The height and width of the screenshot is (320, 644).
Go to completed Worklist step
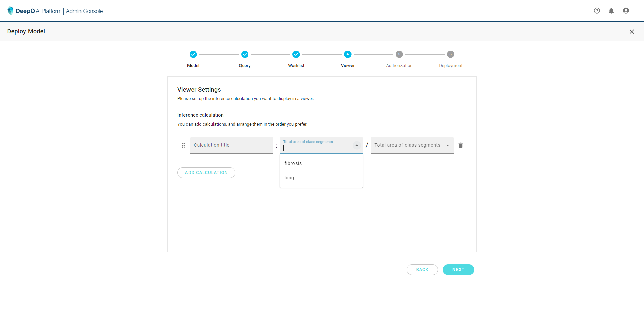pyautogui.click(x=296, y=54)
